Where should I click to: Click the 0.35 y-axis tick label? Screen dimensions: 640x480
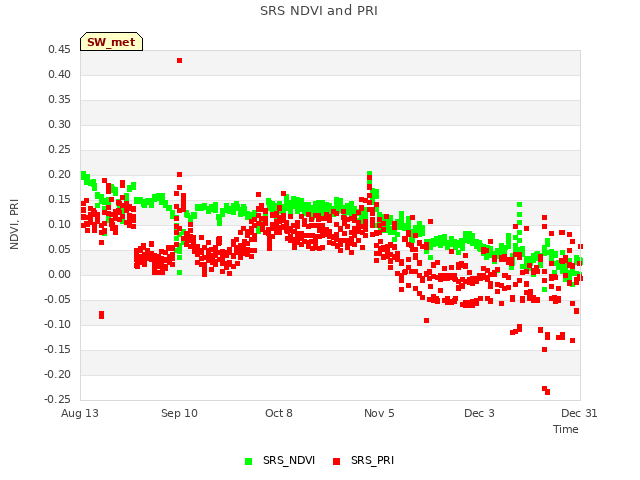(x=59, y=100)
